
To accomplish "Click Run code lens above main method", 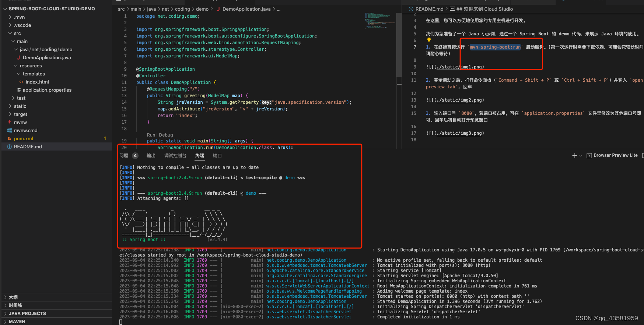I will point(151,135).
